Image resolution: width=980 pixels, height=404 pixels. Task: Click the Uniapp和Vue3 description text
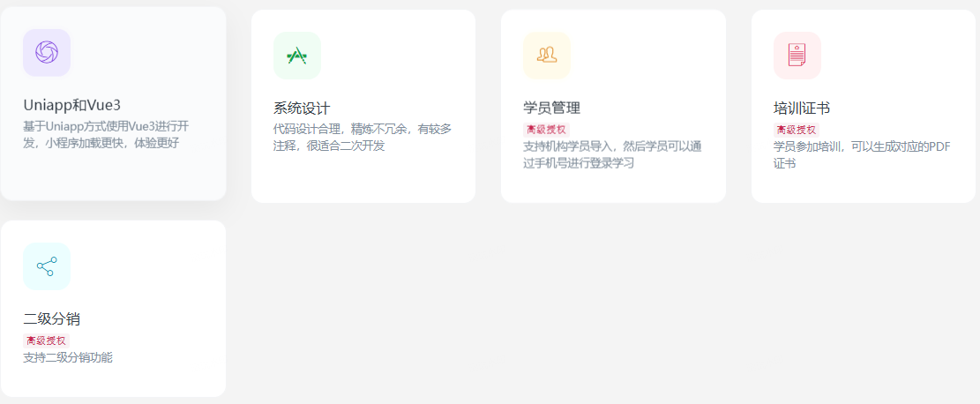click(x=106, y=134)
